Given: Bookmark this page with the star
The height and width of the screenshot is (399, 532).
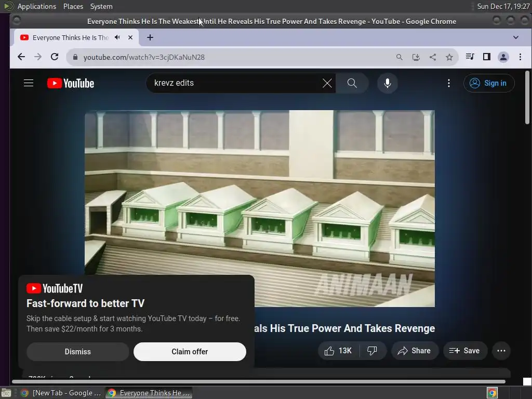Looking at the screenshot, I should coord(449,57).
